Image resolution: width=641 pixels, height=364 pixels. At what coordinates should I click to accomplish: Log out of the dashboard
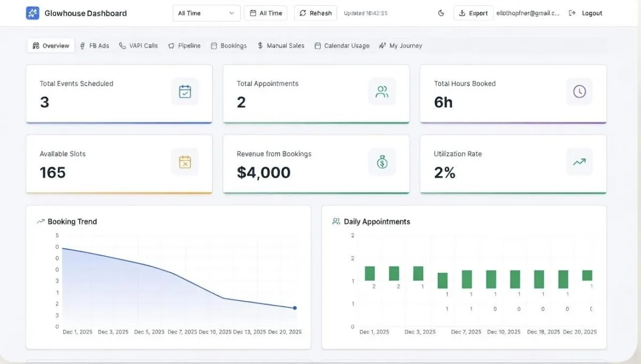(x=585, y=13)
